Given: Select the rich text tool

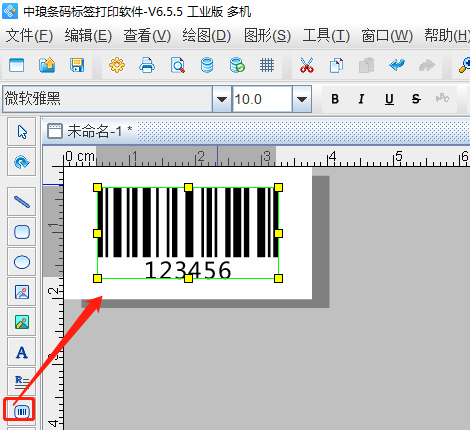Looking at the screenshot, I should (22, 382).
